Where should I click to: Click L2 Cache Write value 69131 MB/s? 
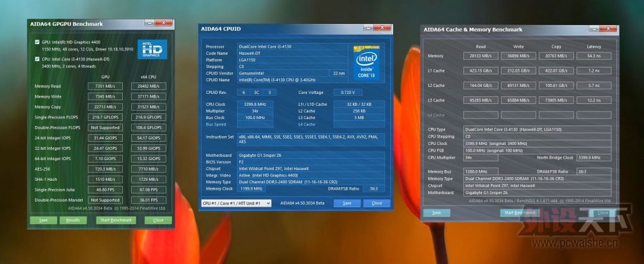[519, 86]
